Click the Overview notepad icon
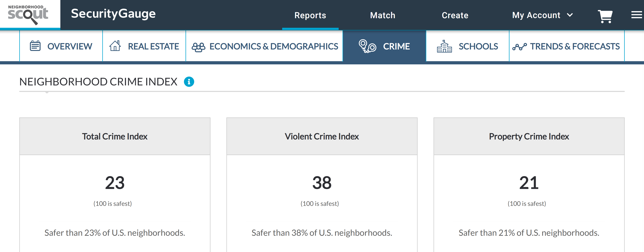Image resolution: width=644 pixels, height=252 pixels. point(35,46)
